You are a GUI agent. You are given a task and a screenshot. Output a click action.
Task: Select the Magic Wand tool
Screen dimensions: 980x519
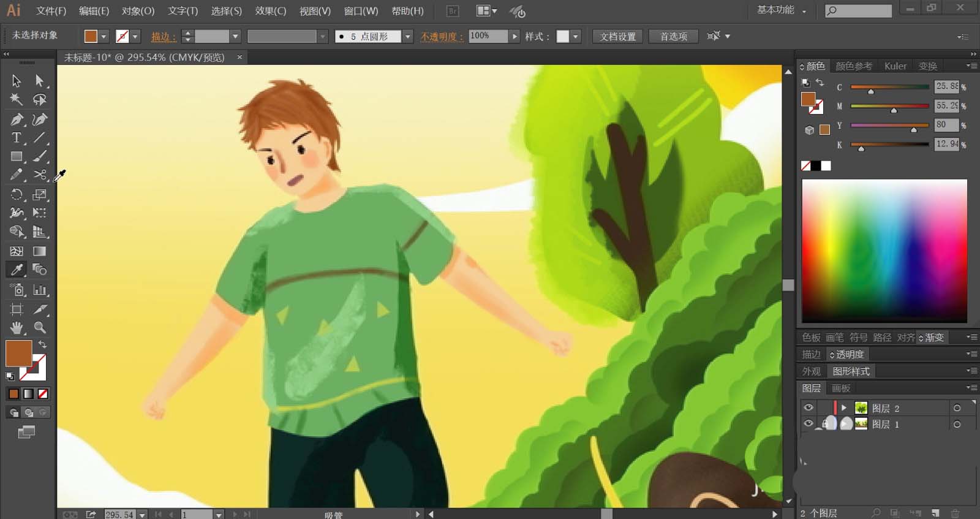click(17, 99)
